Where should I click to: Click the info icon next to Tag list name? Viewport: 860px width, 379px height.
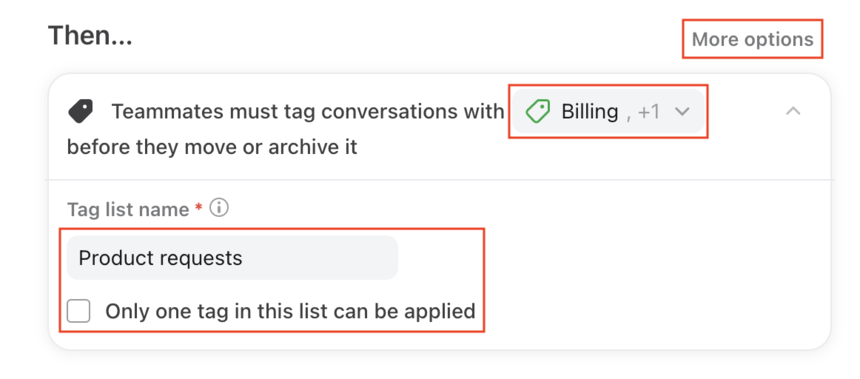click(219, 208)
